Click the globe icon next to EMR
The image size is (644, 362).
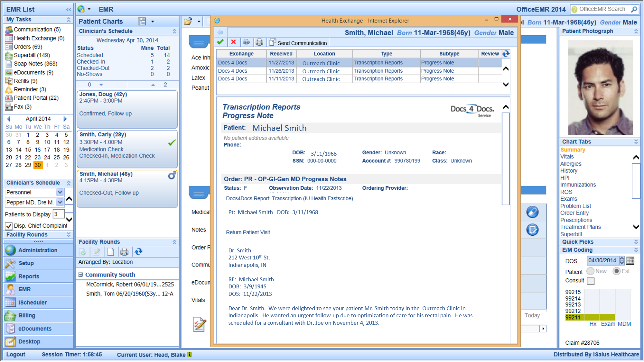81,9
